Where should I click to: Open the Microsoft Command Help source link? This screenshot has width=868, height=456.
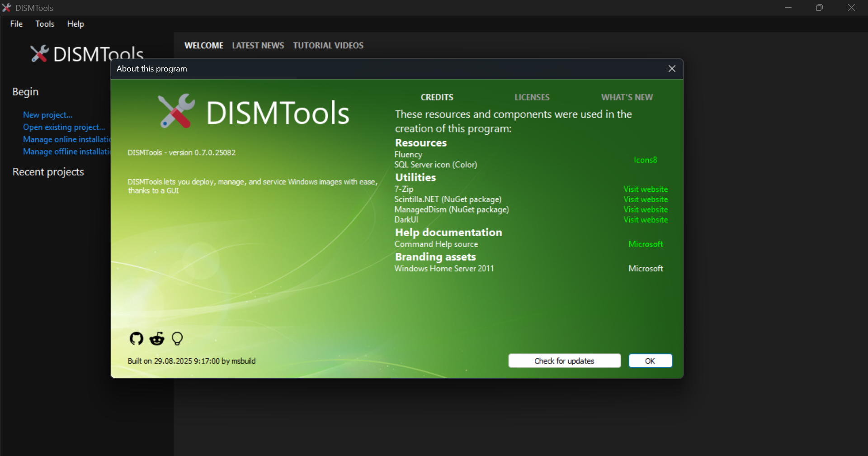pos(646,244)
